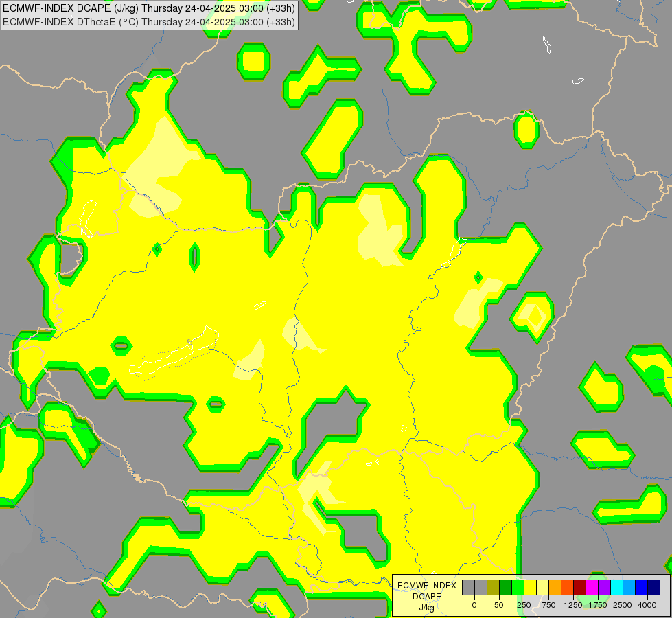The width and height of the screenshot is (672, 618).
Task: Click the legend value 250
Action: [x=524, y=605]
